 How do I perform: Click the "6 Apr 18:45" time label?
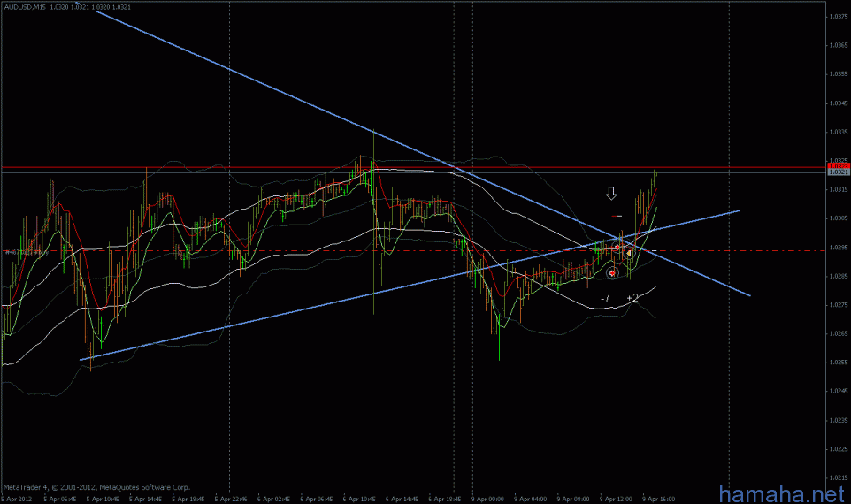click(445, 499)
